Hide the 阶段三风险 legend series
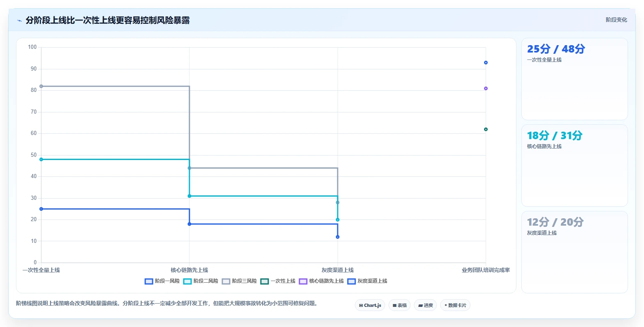This screenshot has width=644, height=327. (x=240, y=281)
